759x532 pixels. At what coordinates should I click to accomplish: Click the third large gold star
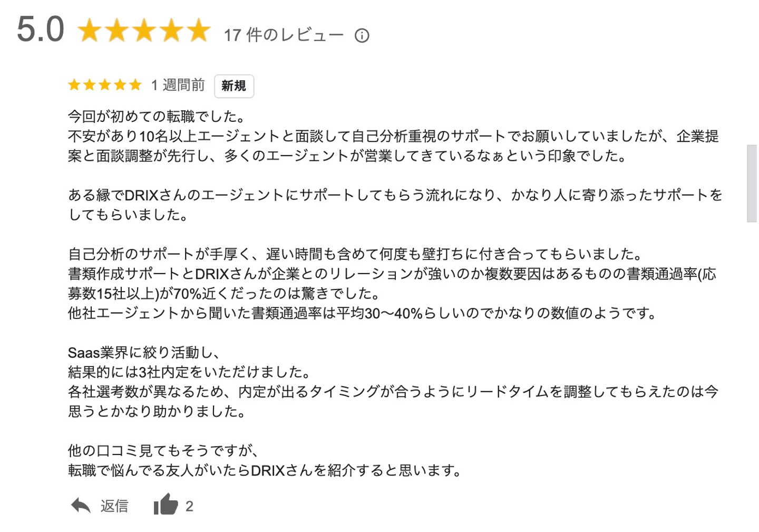[144, 31]
